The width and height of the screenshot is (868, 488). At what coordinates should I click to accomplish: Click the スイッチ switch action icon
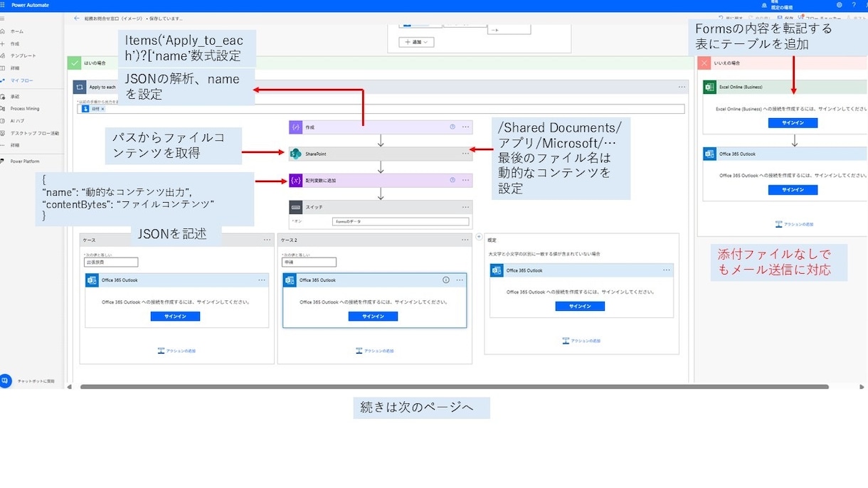tap(295, 207)
